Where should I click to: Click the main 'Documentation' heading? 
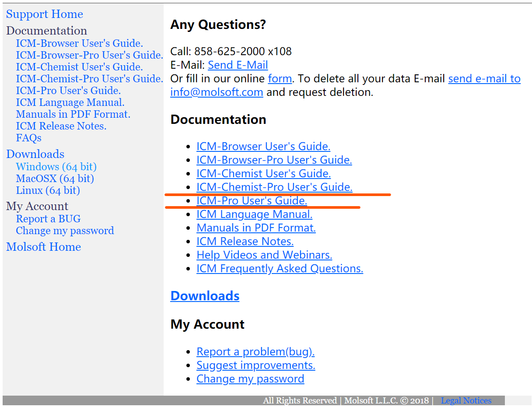click(x=218, y=119)
